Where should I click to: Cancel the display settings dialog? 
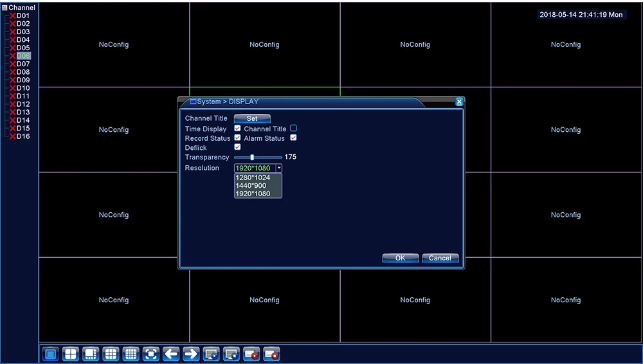tap(440, 258)
